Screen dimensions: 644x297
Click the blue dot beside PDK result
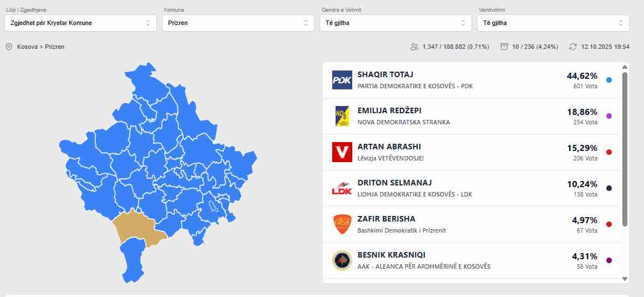click(609, 80)
